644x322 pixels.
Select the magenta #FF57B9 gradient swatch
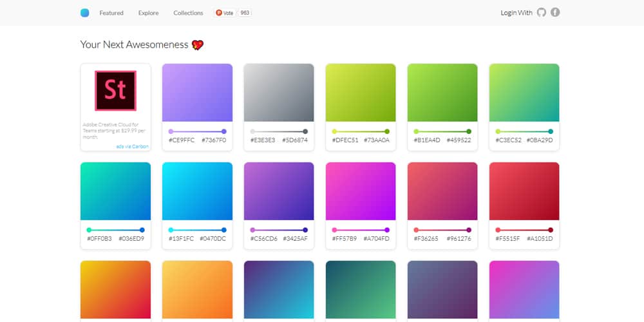361,191
